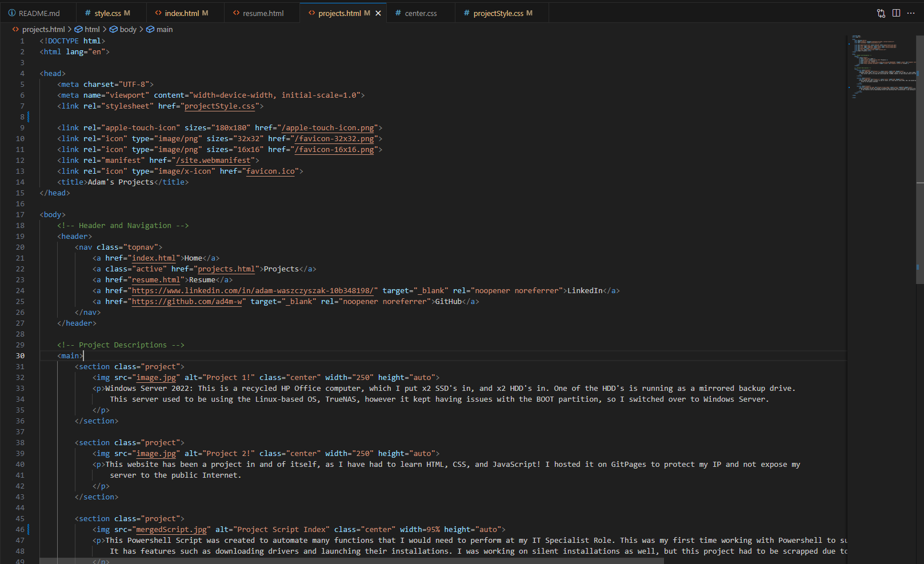Click the horizontal scrollbar at the bottom
The image size is (924, 564).
tap(352, 561)
